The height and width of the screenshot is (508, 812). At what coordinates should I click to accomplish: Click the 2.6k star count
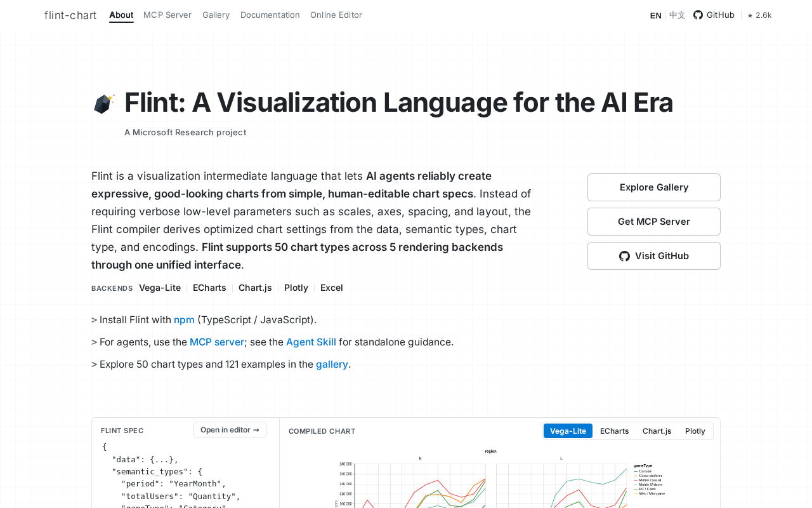759,15
